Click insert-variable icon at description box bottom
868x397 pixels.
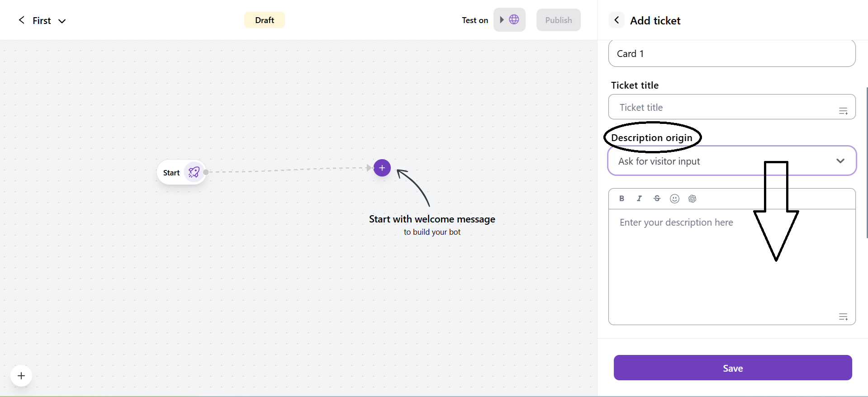(x=843, y=317)
